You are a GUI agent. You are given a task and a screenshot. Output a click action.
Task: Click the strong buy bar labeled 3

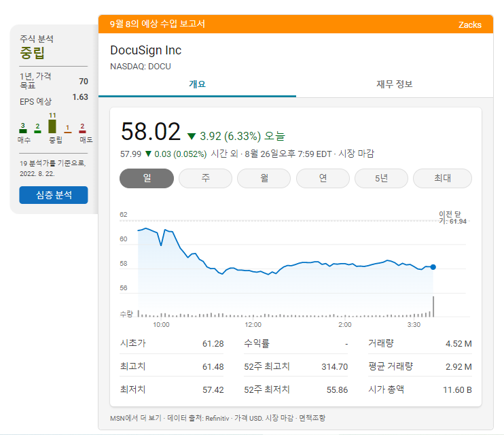click(23, 131)
